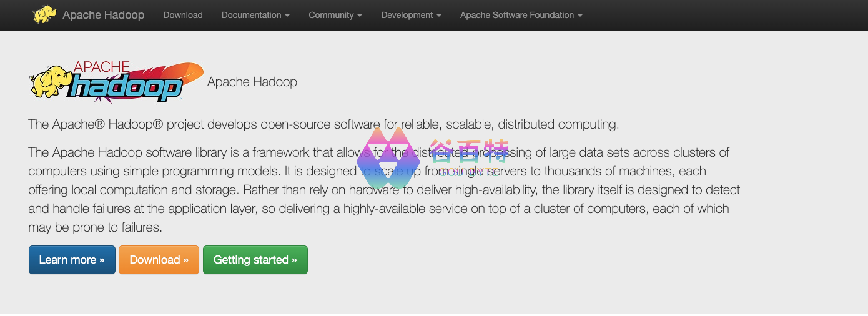The width and height of the screenshot is (868, 316).
Task: Click the paragraph line 'may be prone to failures.'
Action: pos(95,227)
